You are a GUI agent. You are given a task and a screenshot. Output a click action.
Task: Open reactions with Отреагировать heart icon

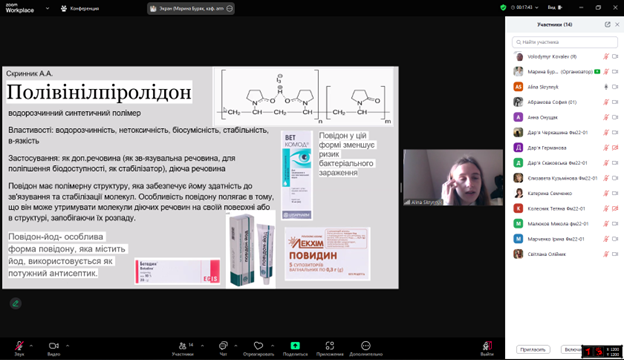(x=258, y=345)
